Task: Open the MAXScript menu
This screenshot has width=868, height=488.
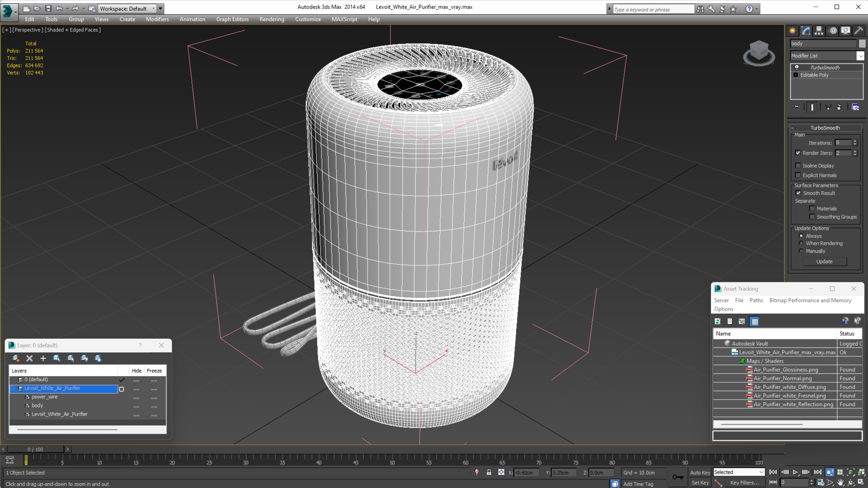Action: coord(344,19)
